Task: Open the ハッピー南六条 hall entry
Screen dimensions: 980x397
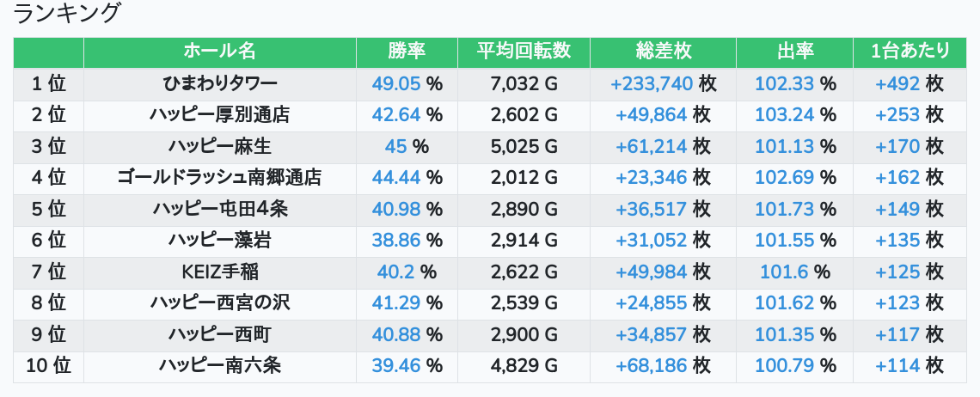Action: pyautogui.click(x=219, y=366)
